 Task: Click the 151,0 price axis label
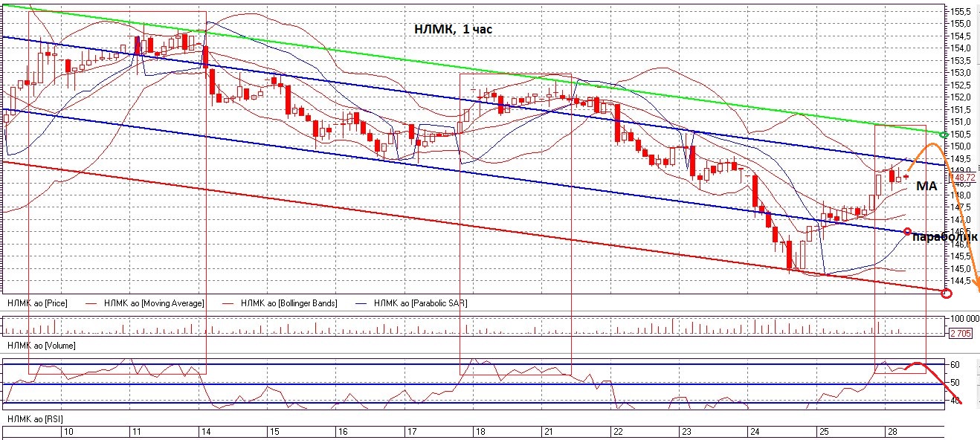(961, 122)
